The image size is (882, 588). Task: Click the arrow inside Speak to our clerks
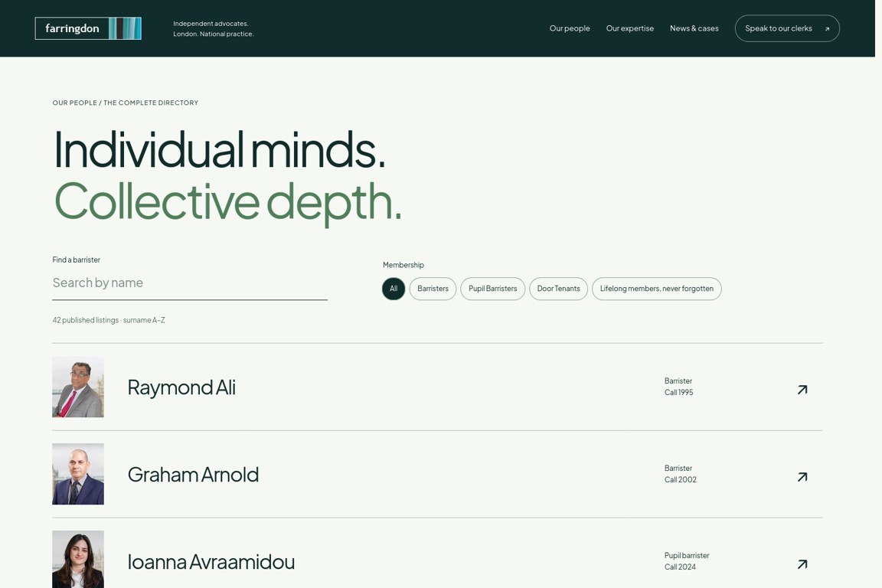(827, 28)
